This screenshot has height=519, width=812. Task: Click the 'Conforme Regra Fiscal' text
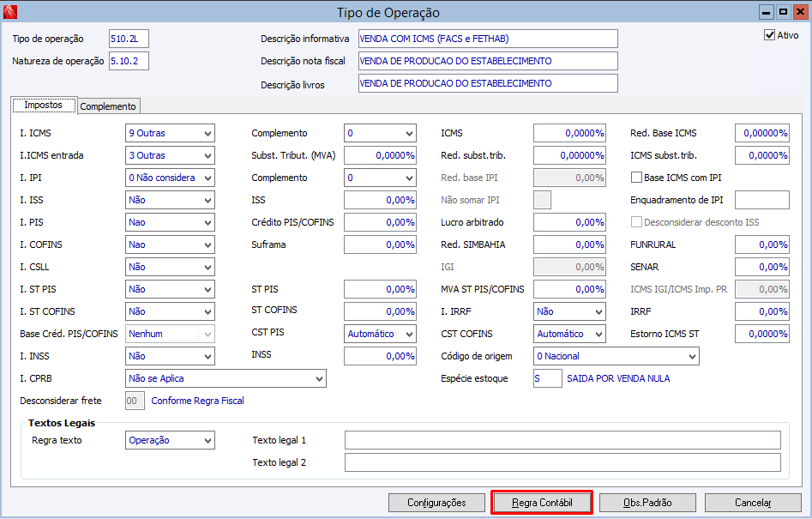pyautogui.click(x=197, y=401)
